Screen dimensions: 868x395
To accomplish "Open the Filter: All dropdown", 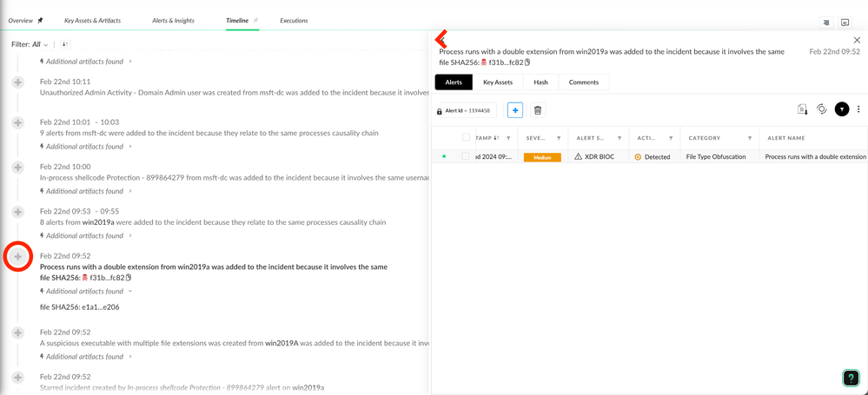I will [x=30, y=44].
